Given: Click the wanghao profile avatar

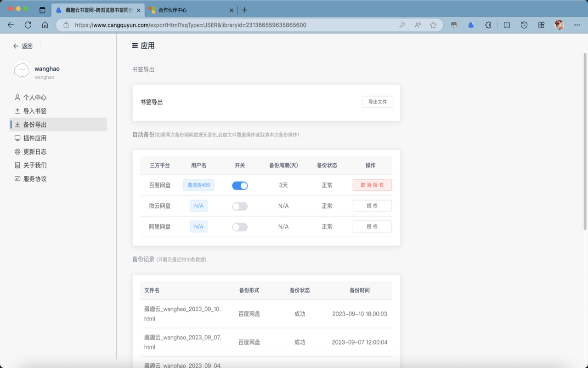Looking at the screenshot, I should [x=22, y=71].
